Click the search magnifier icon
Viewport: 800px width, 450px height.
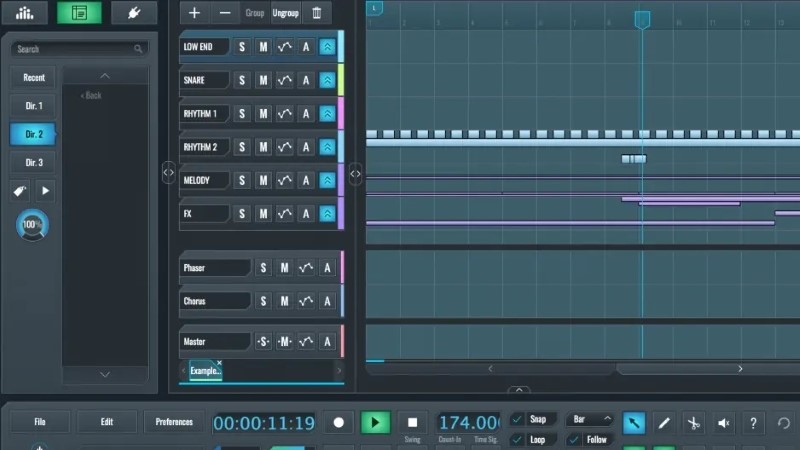tap(138, 49)
